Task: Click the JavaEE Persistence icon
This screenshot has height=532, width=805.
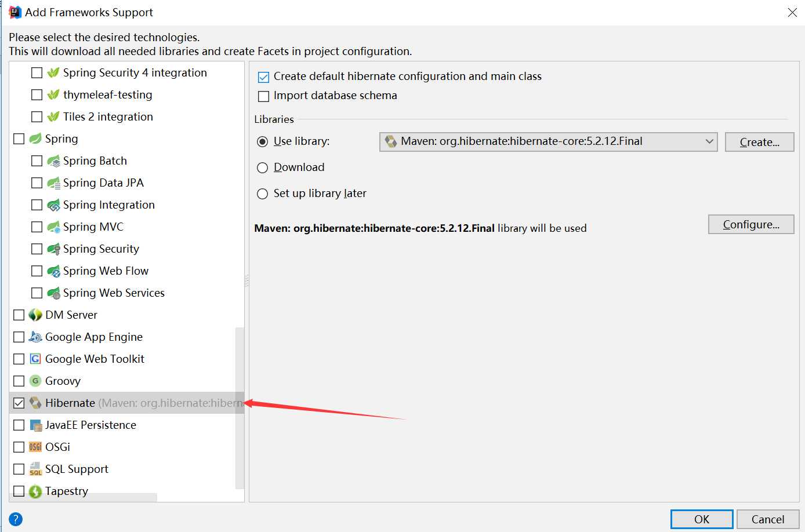Action: point(35,425)
